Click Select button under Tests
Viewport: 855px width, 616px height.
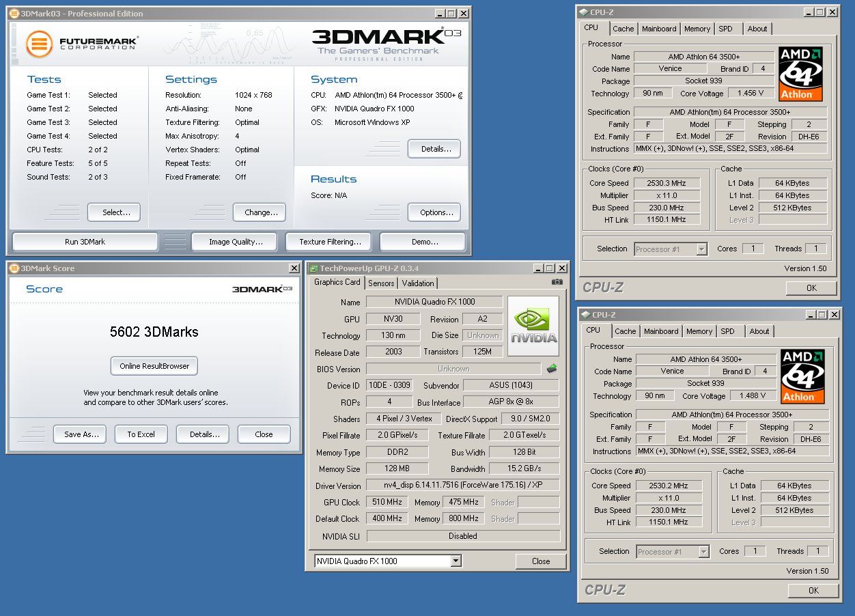point(115,212)
